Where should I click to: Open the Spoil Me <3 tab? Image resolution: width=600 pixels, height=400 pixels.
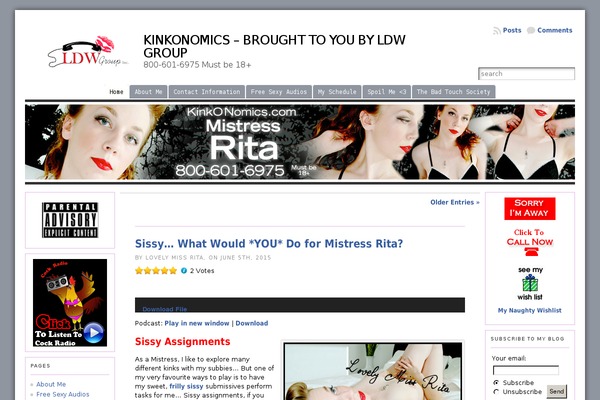pyautogui.click(x=387, y=92)
